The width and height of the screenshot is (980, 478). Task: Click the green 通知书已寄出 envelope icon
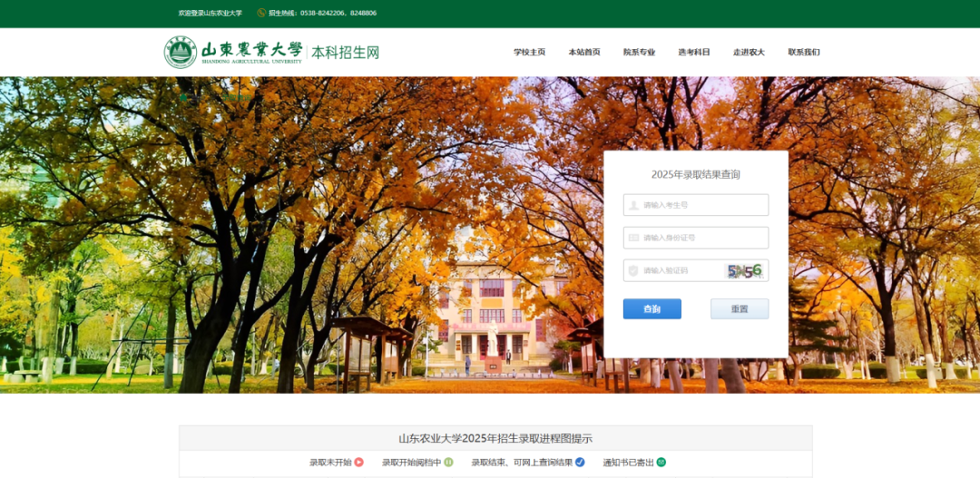coord(661,463)
